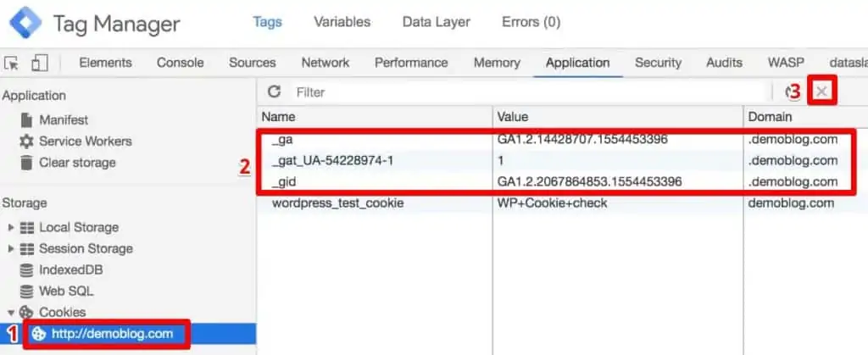Toggle the device toolbar icon
868x355 pixels.
click(39, 63)
